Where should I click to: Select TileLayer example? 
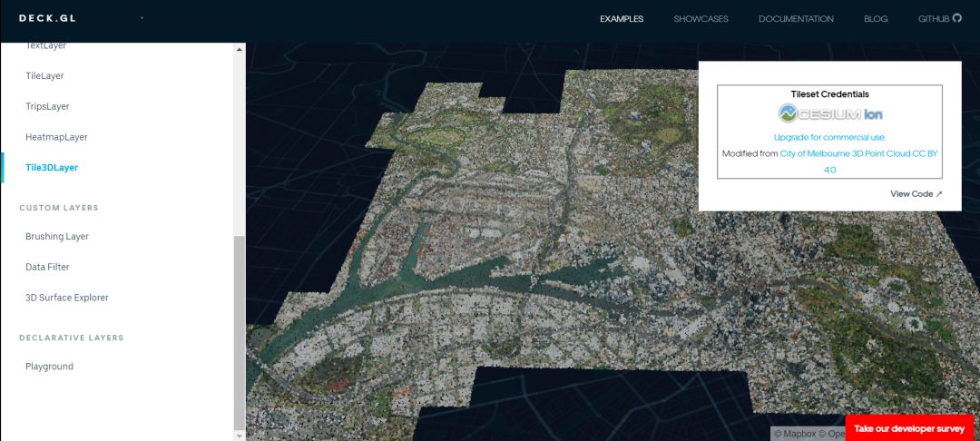(x=44, y=75)
